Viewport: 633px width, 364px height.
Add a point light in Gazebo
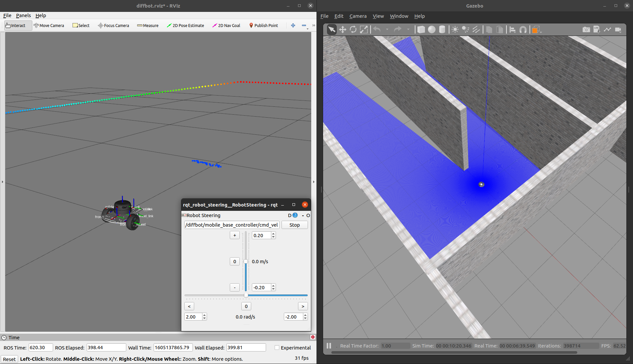click(x=455, y=30)
